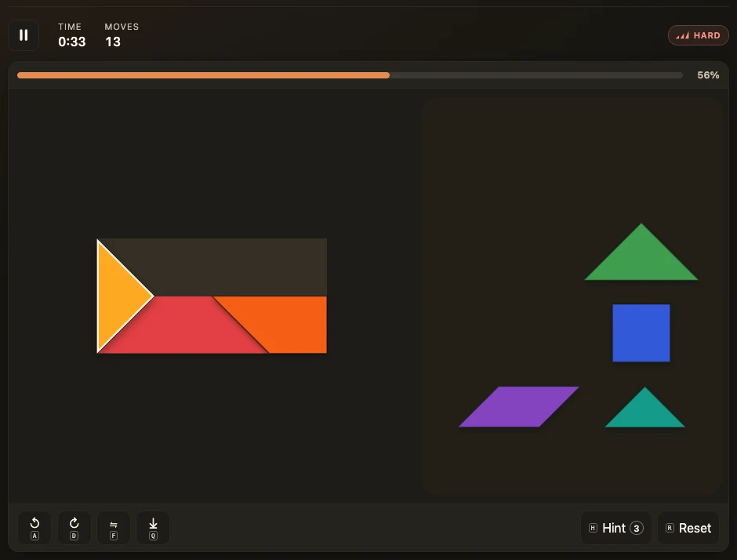Select the yellow triangle placed on board

(x=118, y=296)
